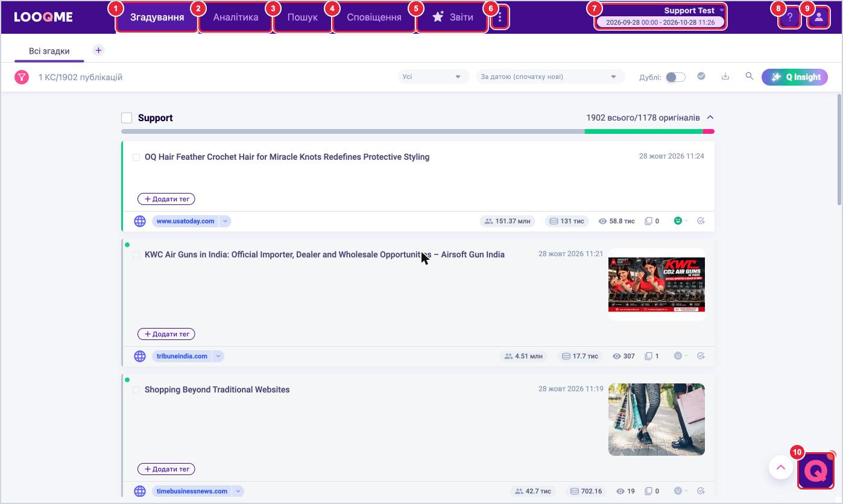The width and height of the screenshot is (843, 504).
Task: Click the mark-all-processed checkmark icon
Action: coord(701,77)
